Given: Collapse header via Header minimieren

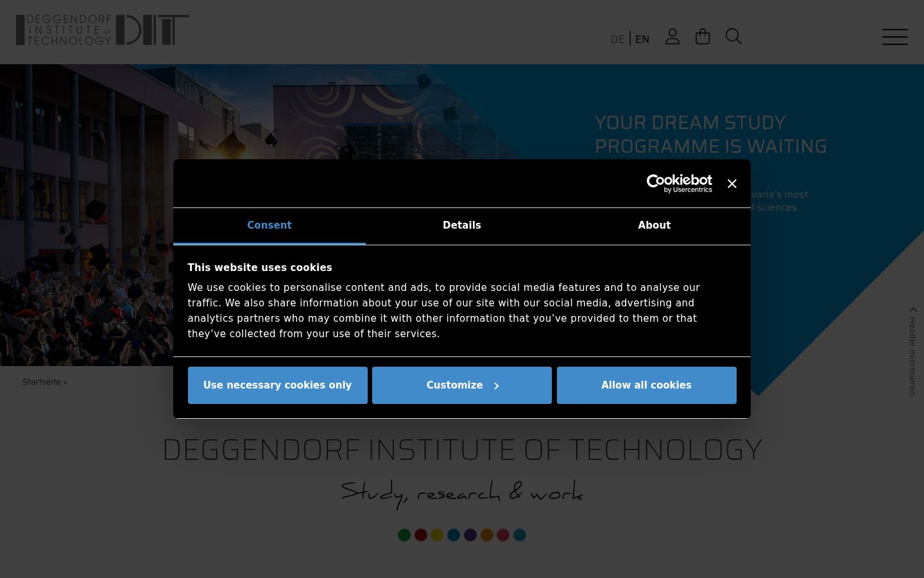Looking at the screenshot, I should 912,351.
